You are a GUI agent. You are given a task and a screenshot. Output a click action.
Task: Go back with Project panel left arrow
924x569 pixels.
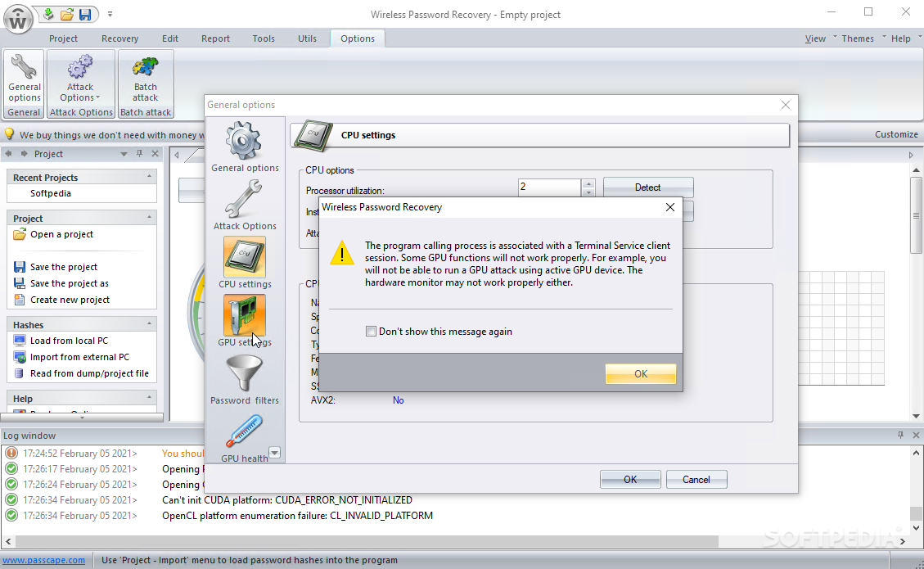(x=9, y=153)
